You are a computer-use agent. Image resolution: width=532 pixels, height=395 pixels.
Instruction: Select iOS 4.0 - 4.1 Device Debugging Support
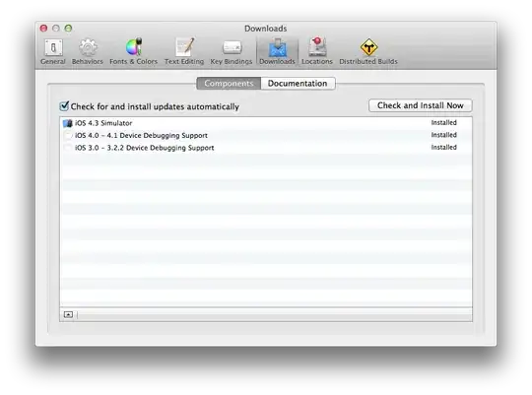click(266, 135)
